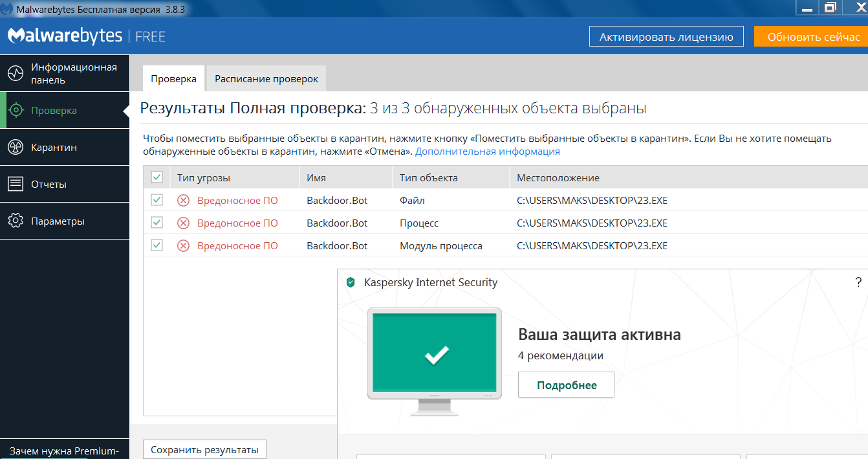Click the Обновить сейчас button
Viewport: 868px width, 459px height.
[811, 37]
